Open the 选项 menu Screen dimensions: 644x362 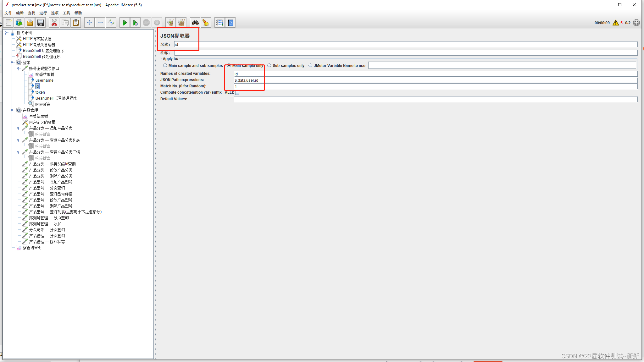pyautogui.click(x=55, y=13)
